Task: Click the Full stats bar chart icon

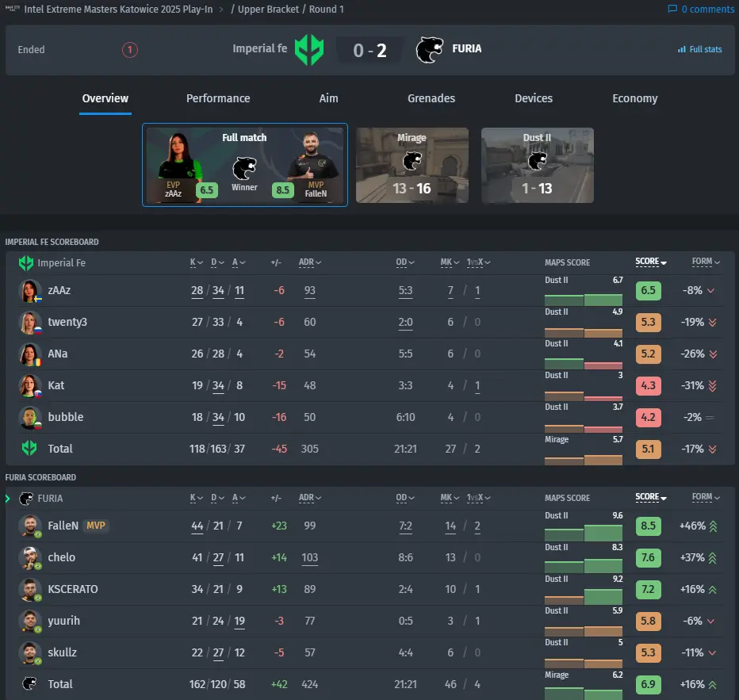Action: tap(681, 49)
